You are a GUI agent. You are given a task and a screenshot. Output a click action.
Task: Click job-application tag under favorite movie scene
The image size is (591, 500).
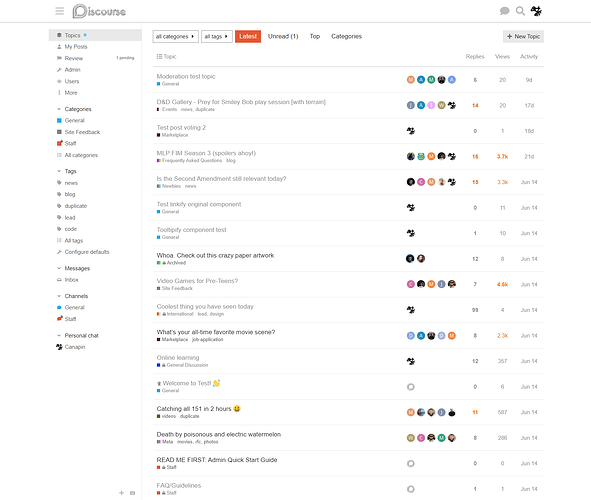coord(208,340)
